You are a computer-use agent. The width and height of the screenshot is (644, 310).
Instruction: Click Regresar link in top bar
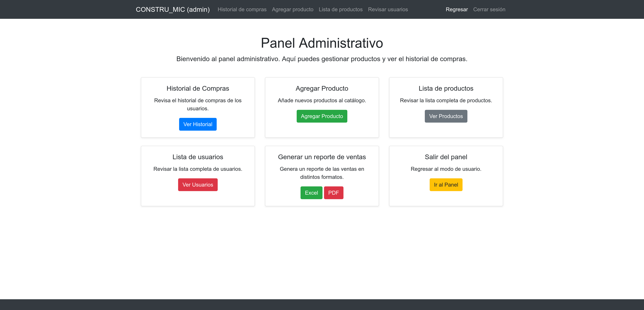[x=457, y=10]
